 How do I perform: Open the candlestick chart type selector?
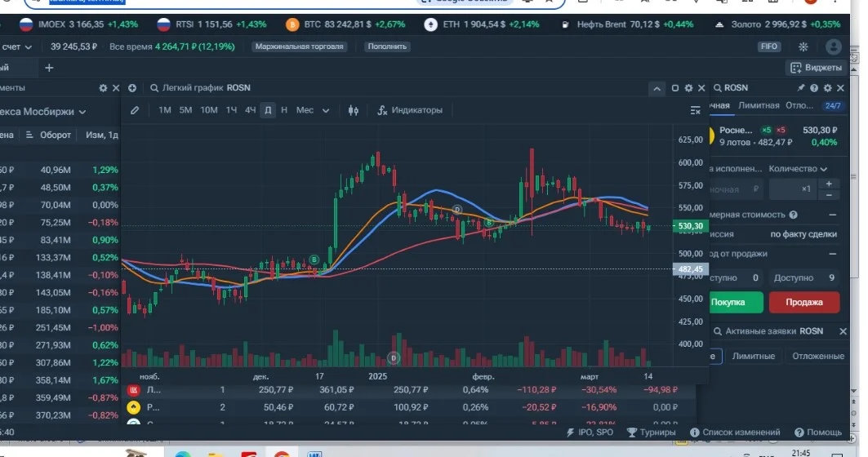[354, 110]
